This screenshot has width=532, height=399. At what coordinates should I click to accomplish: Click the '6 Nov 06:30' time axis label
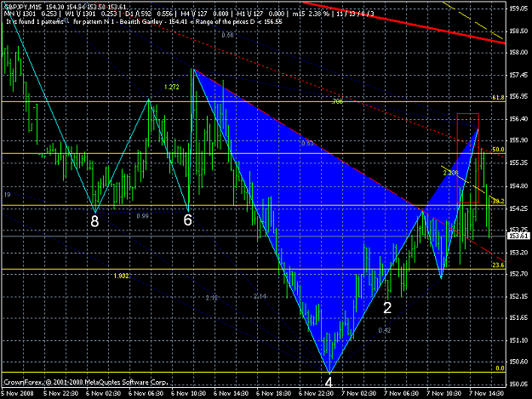point(146,393)
